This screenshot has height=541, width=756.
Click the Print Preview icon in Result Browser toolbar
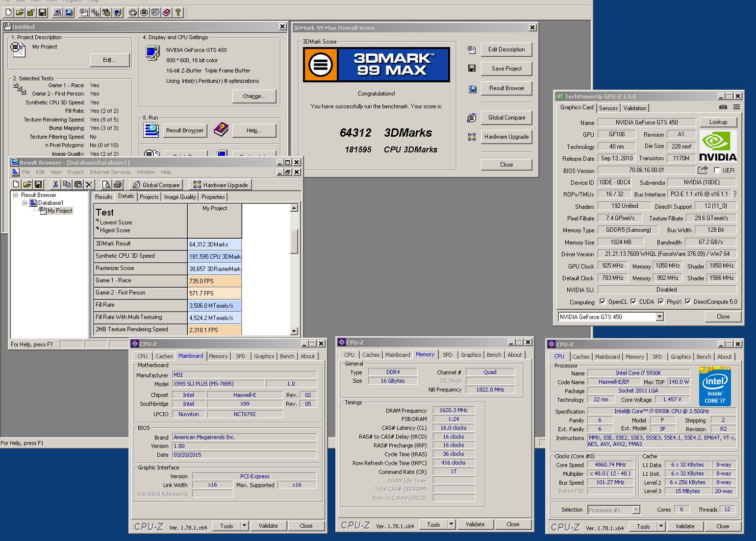pyautogui.click(x=106, y=184)
